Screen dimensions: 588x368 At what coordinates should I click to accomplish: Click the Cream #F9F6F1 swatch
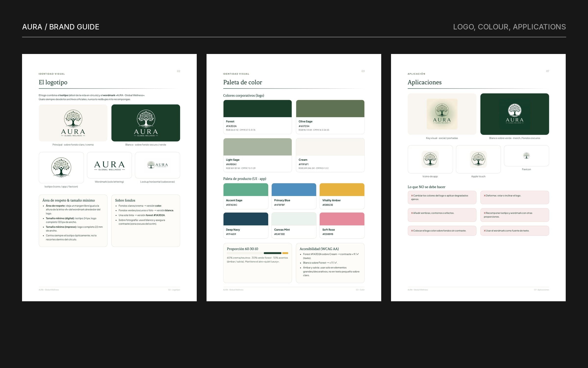(330, 147)
